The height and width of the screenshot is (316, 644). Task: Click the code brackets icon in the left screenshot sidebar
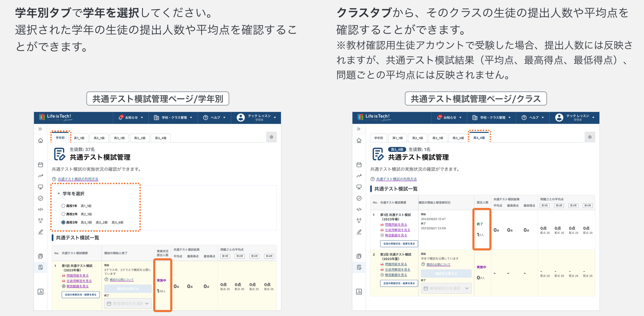(x=40, y=209)
